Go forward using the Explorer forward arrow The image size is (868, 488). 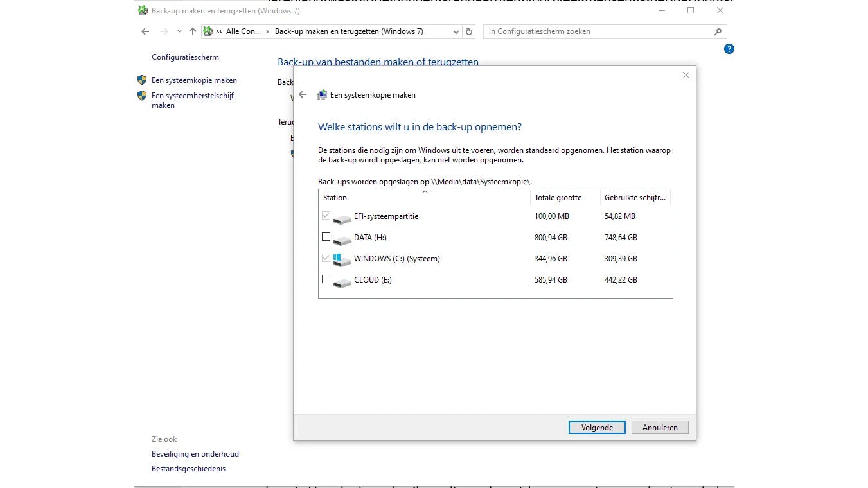pyautogui.click(x=164, y=31)
